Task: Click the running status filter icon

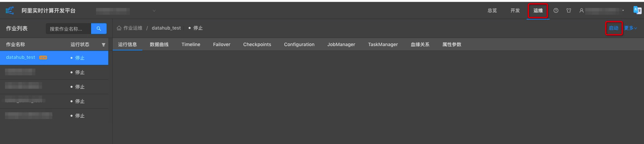Action: 104,45
